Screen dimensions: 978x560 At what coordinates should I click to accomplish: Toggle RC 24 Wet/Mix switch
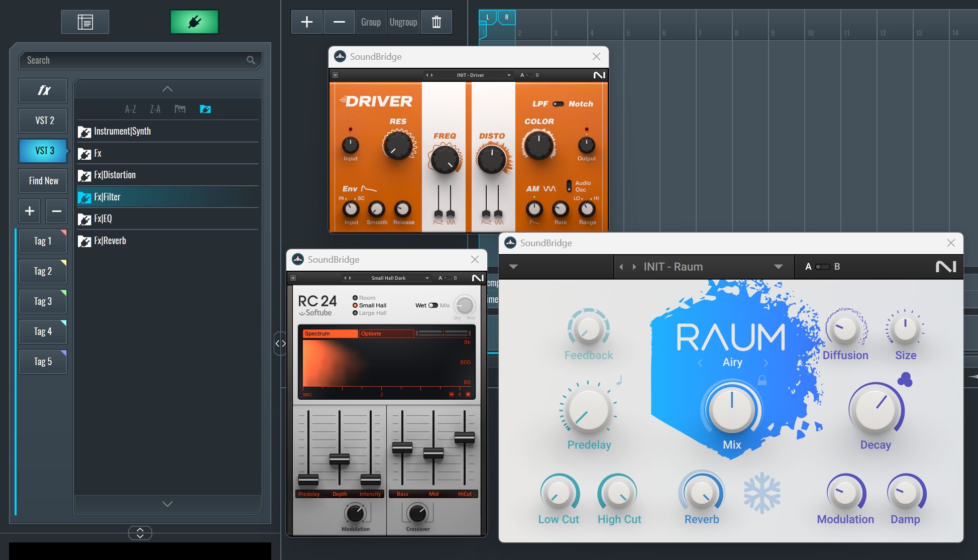[x=433, y=305]
